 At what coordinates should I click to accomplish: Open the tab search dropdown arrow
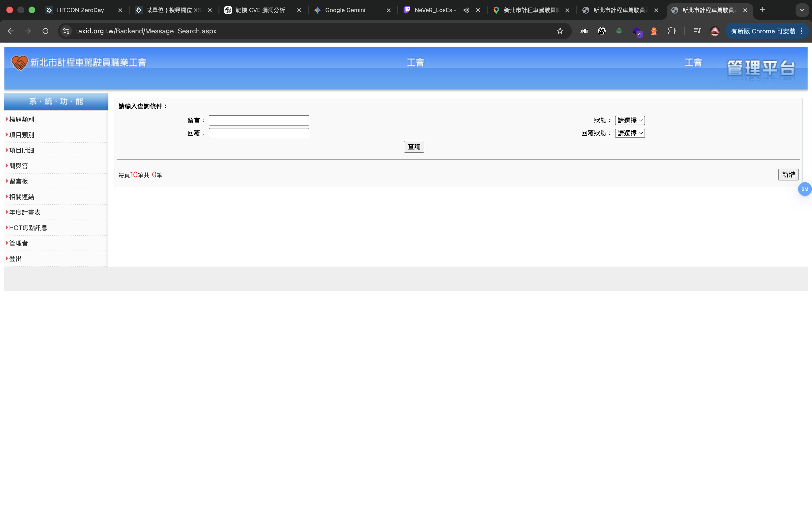(802, 10)
